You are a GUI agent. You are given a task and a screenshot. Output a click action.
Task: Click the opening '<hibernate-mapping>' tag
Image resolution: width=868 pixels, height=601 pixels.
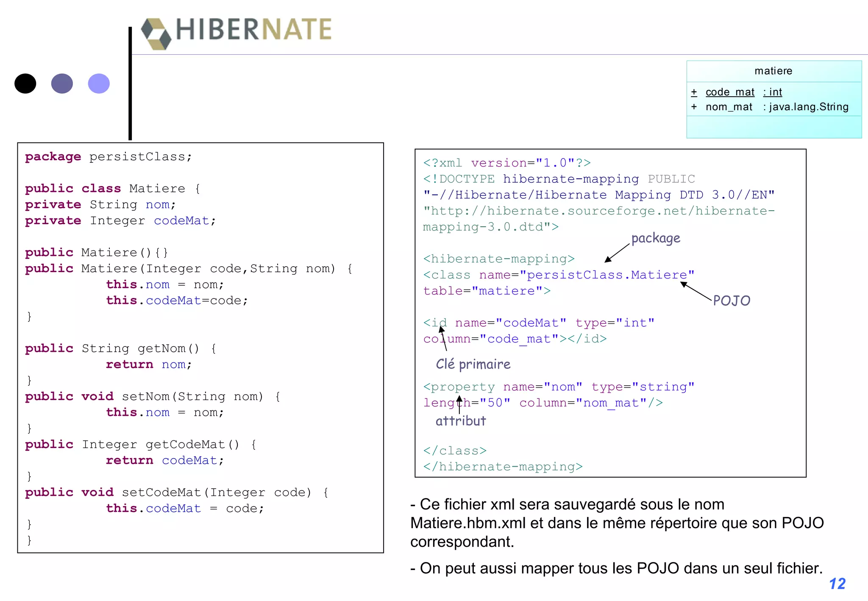(x=499, y=259)
